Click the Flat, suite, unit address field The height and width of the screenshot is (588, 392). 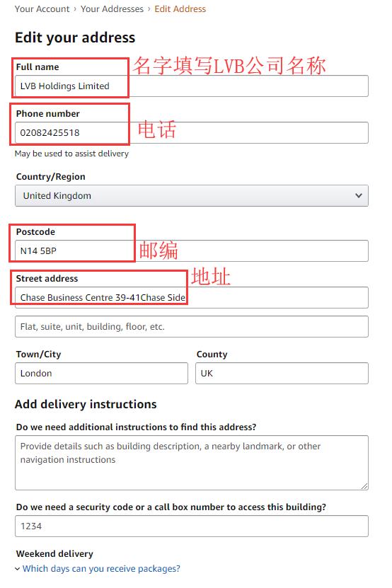click(x=191, y=327)
